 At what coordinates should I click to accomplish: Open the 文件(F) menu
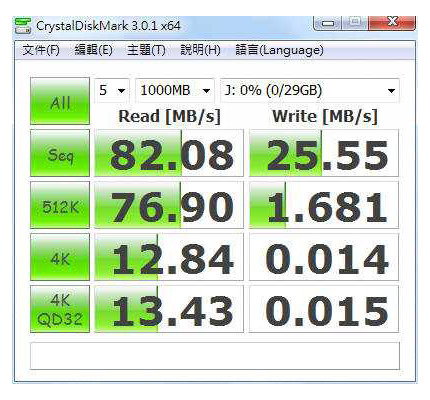pos(41,50)
